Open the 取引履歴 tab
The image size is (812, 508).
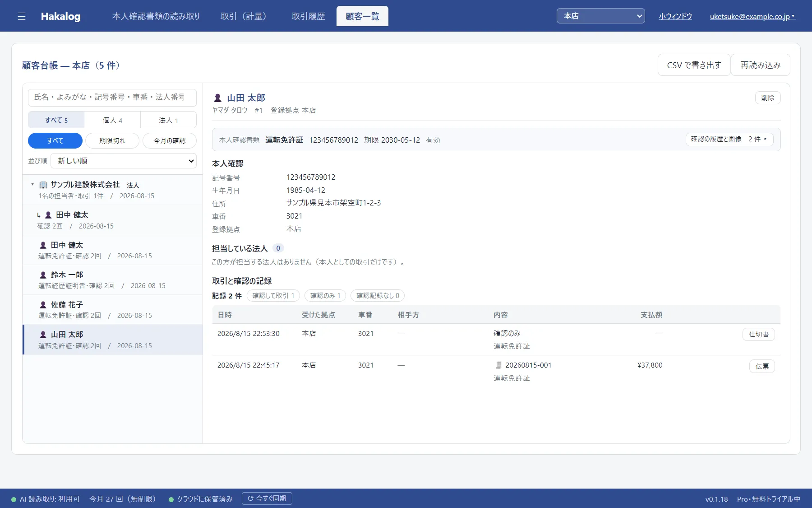[x=308, y=16]
